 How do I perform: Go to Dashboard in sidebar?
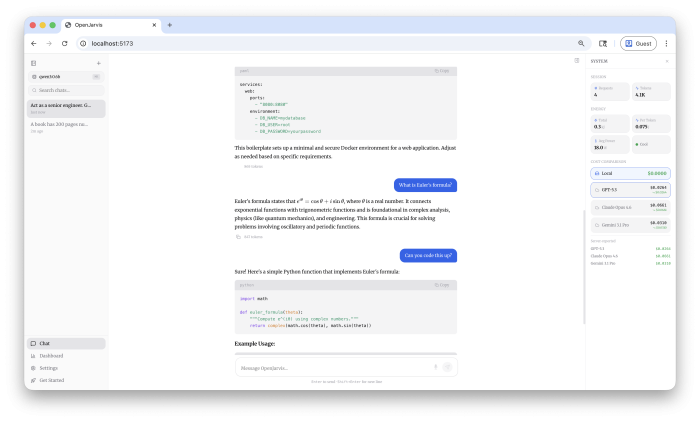pos(51,356)
